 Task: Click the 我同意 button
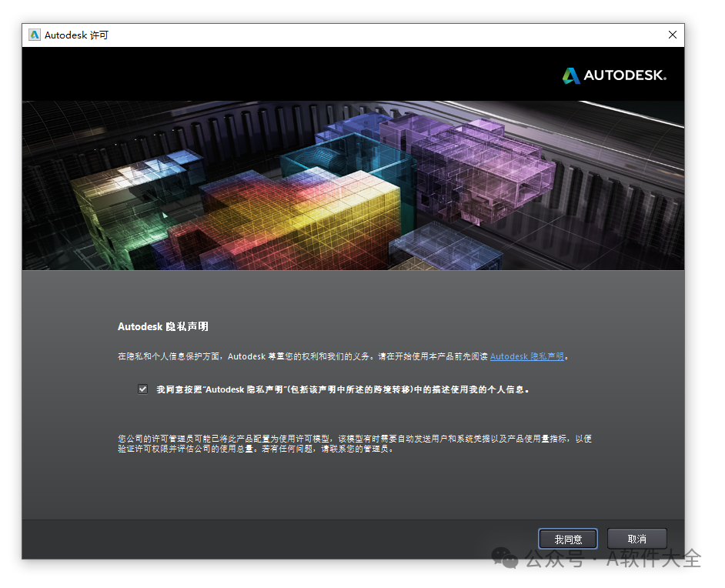pos(568,539)
